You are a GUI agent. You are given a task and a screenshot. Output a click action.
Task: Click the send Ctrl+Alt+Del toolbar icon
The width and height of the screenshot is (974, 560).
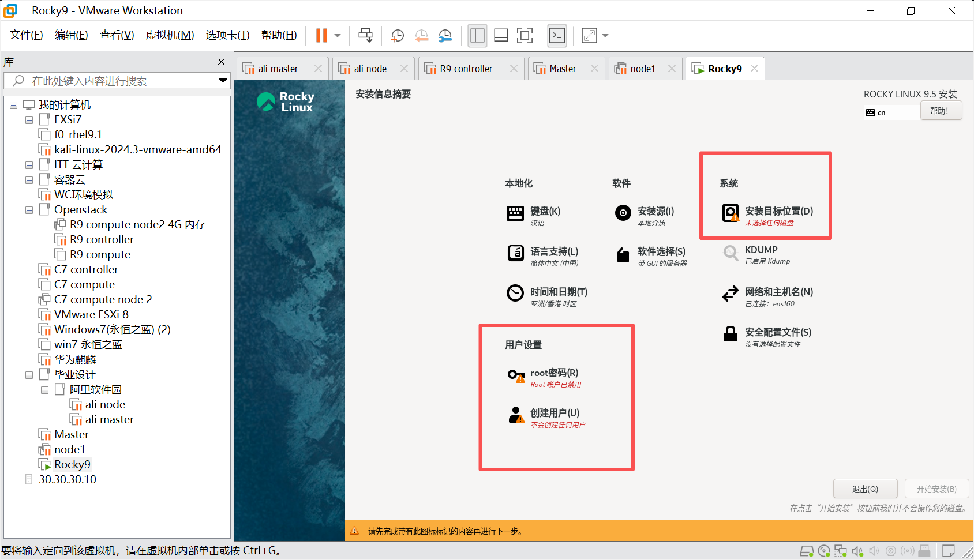coord(366,36)
